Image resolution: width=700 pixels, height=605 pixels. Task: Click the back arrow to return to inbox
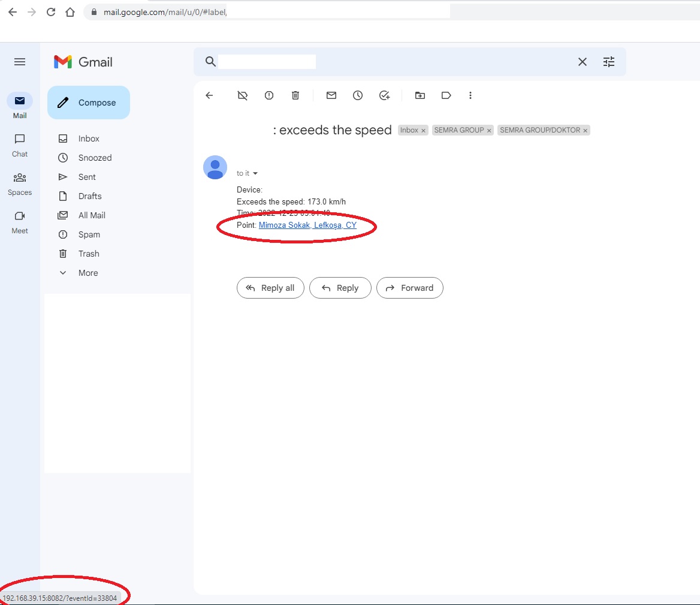(x=209, y=95)
